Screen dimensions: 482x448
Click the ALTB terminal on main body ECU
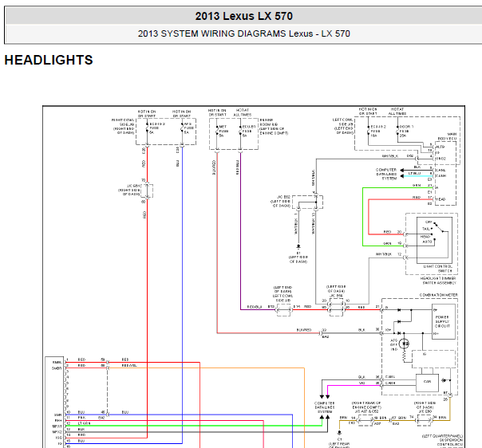441,147
